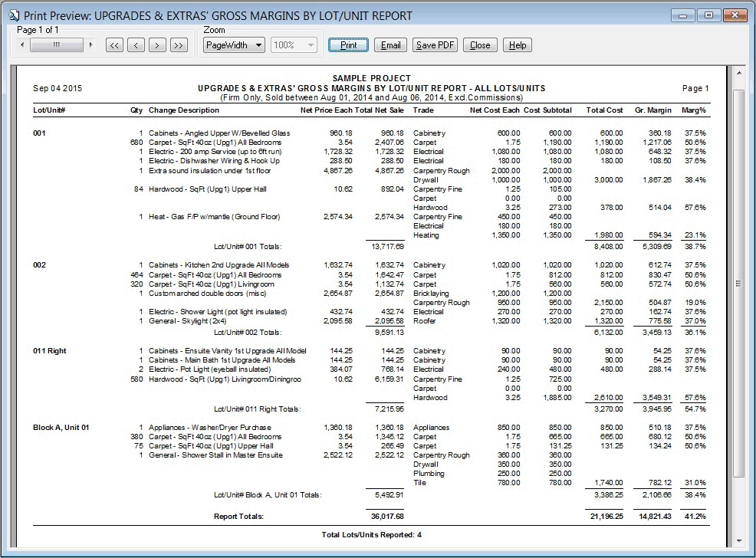Click 'Cabinets - Ensuite Vanity 1st Upgrade' row
The width and height of the screenshot is (756, 558).
(370, 351)
